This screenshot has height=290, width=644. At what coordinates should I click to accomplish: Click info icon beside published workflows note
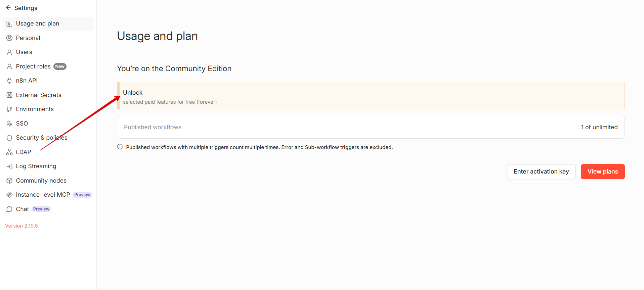120,147
